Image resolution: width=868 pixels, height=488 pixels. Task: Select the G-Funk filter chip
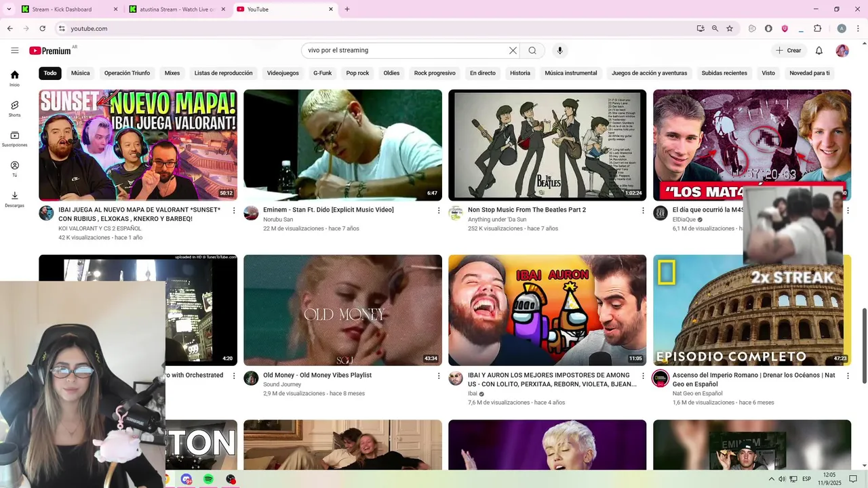[x=322, y=73]
